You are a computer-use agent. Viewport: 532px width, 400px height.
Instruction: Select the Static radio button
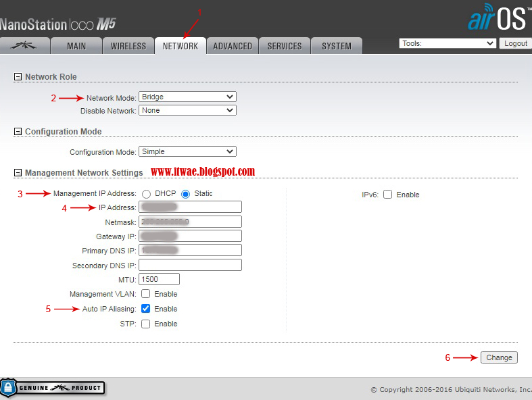[x=186, y=194]
